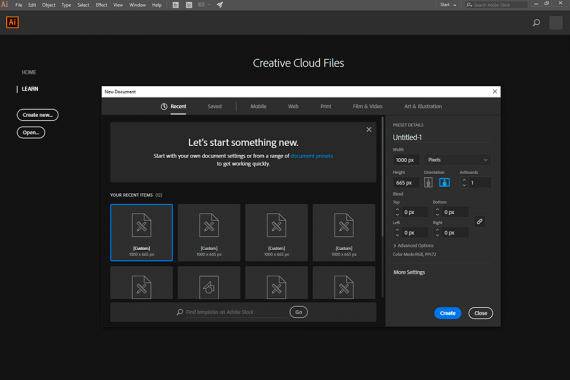Increase the Top bleed with the up arrow

pyautogui.click(x=397, y=209)
